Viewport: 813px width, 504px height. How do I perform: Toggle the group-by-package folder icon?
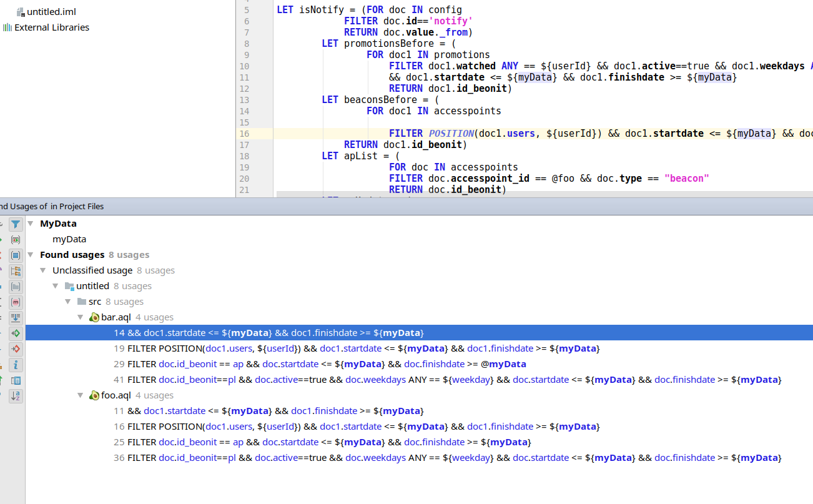(16, 287)
